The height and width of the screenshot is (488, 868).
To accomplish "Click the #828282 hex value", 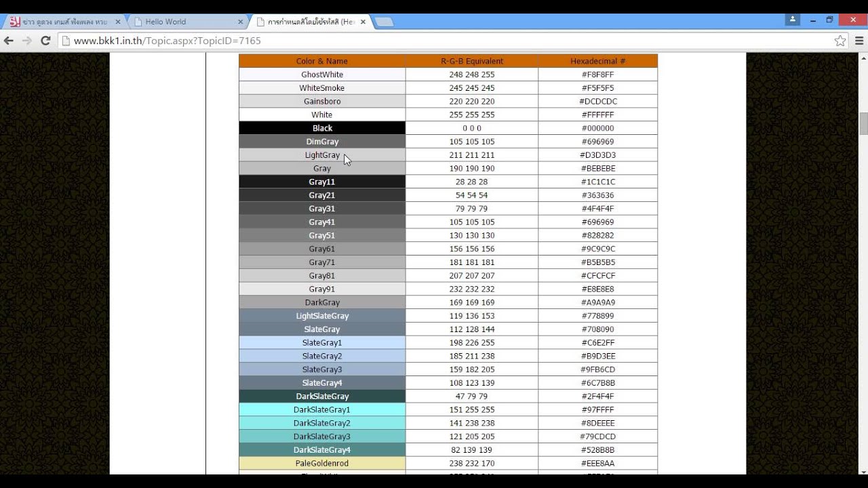I will coord(597,236).
